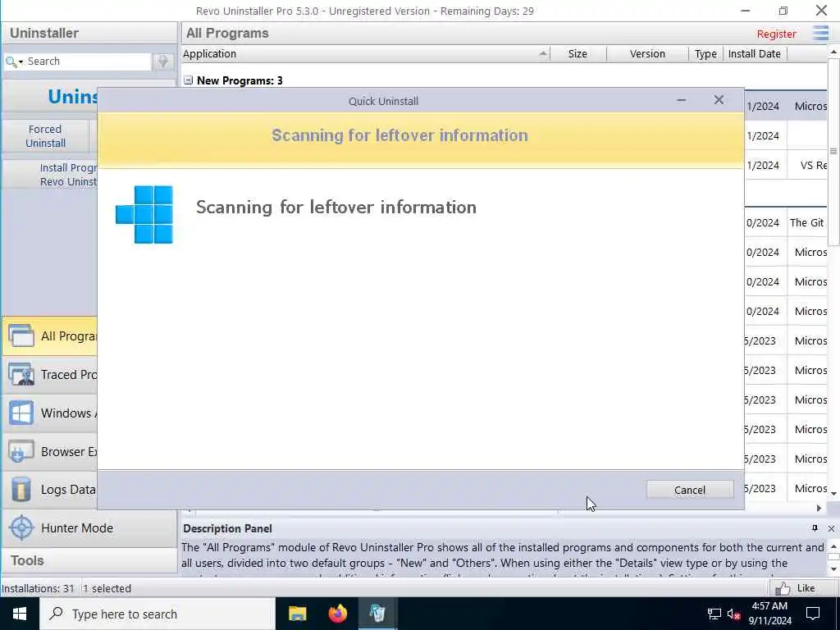The image size is (840, 630).
Task: Sort by the Install Date column
Action: point(755,53)
